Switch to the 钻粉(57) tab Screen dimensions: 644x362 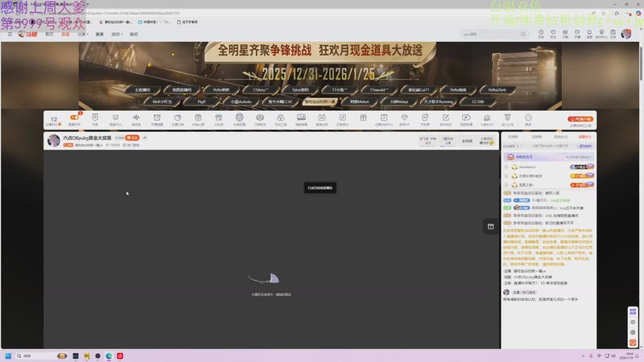[x=585, y=137]
